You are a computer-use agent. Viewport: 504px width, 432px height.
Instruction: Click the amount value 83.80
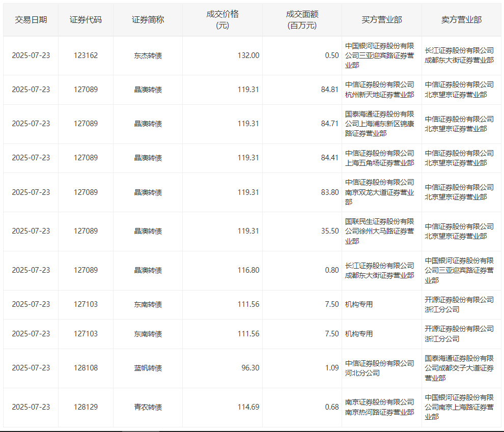click(330, 192)
